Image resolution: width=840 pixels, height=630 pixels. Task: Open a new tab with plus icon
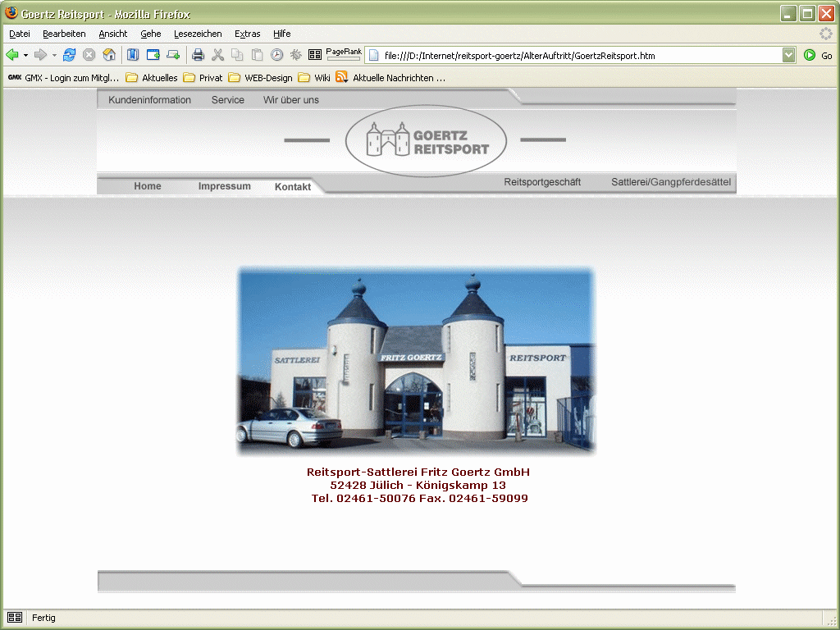click(x=172, y=55)
